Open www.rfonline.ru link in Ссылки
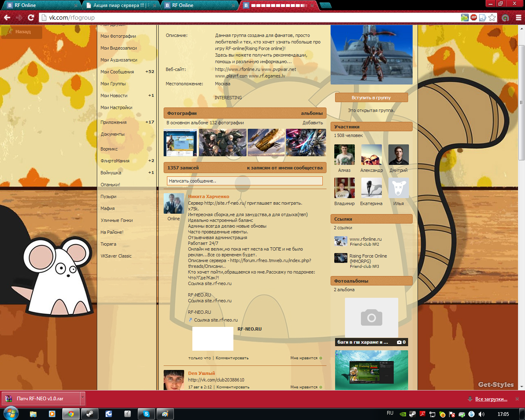 [x=365, y=239]
